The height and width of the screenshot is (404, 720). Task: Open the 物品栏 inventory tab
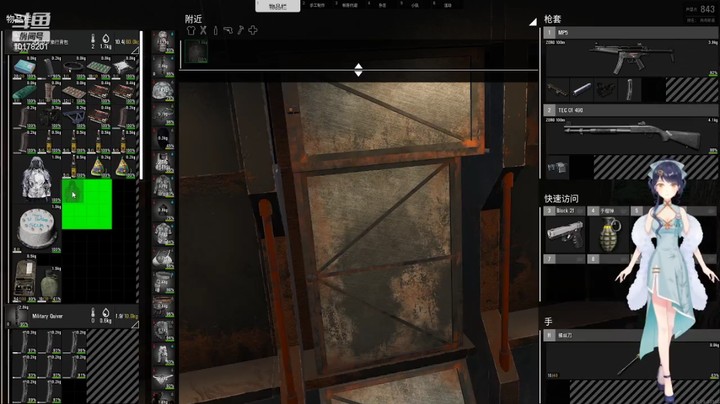click(x=278, y=6)
